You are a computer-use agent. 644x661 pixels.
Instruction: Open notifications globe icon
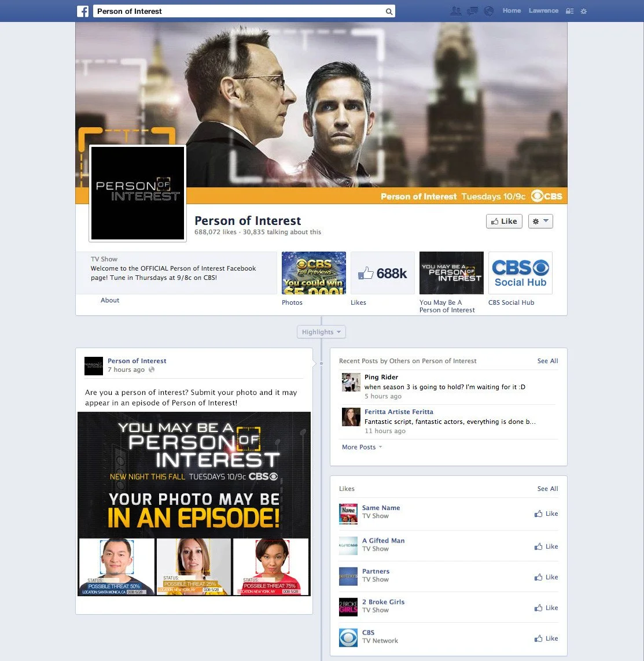pos(489,11)
